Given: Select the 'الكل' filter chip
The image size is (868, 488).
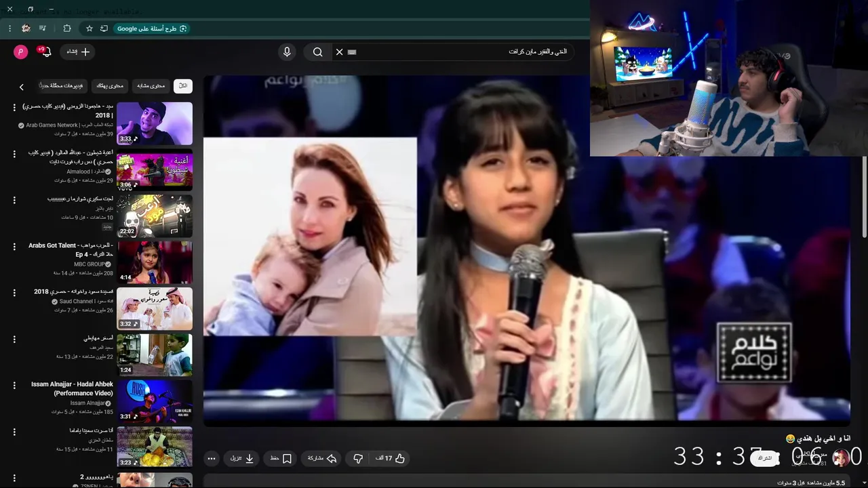Looking at the screenshot, I should coord(183,86).
